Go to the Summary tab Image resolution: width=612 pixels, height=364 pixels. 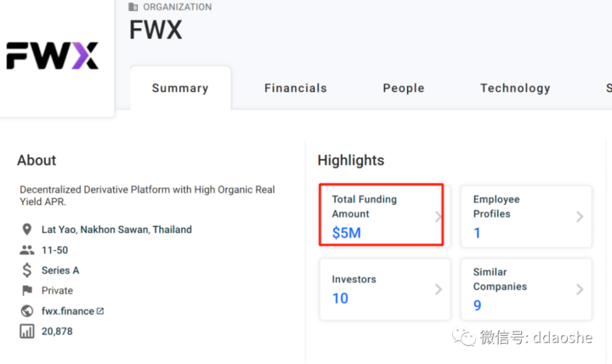(x=180, y=88)
